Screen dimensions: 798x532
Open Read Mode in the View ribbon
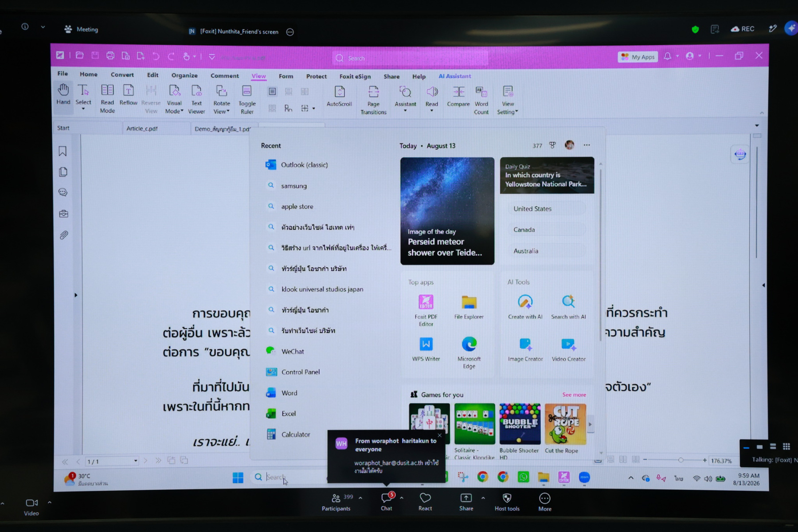tap(107, 98)
